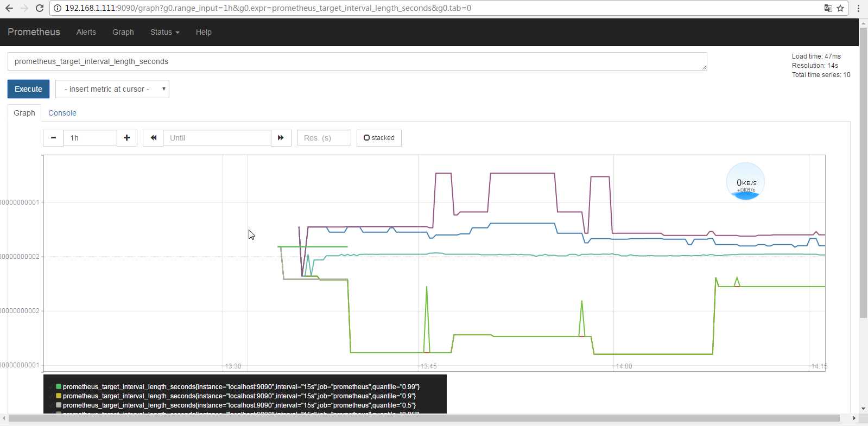The height and width of the screenshot is (426, 868).
Task: Click the 0 KB/s network speed widget
Action: coord(746,181)
